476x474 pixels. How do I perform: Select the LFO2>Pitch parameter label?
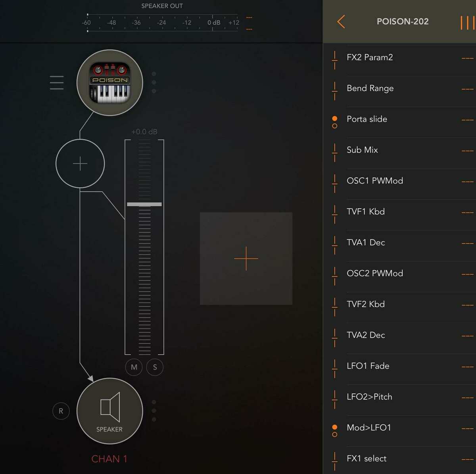click(x=369, y=397)
